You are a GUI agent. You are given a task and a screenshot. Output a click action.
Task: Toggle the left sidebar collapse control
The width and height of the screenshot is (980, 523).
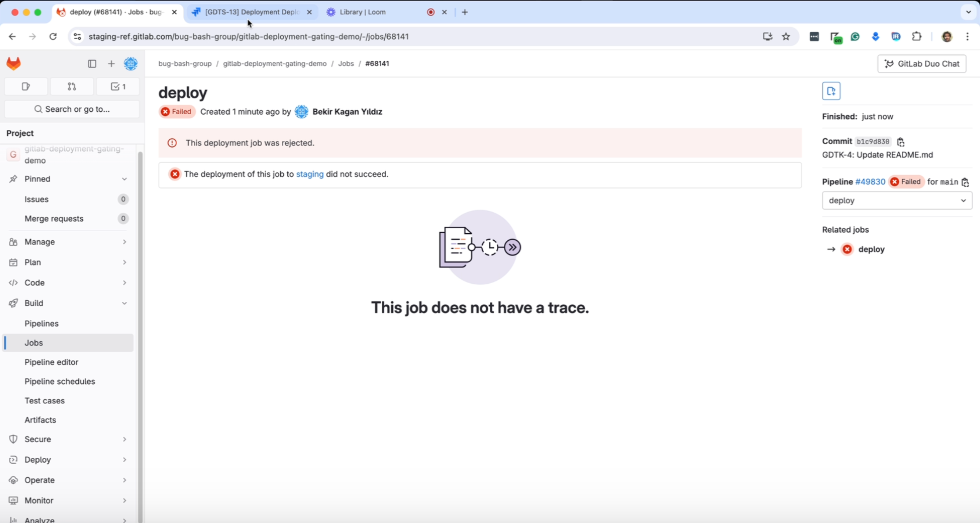click(91, 63)
